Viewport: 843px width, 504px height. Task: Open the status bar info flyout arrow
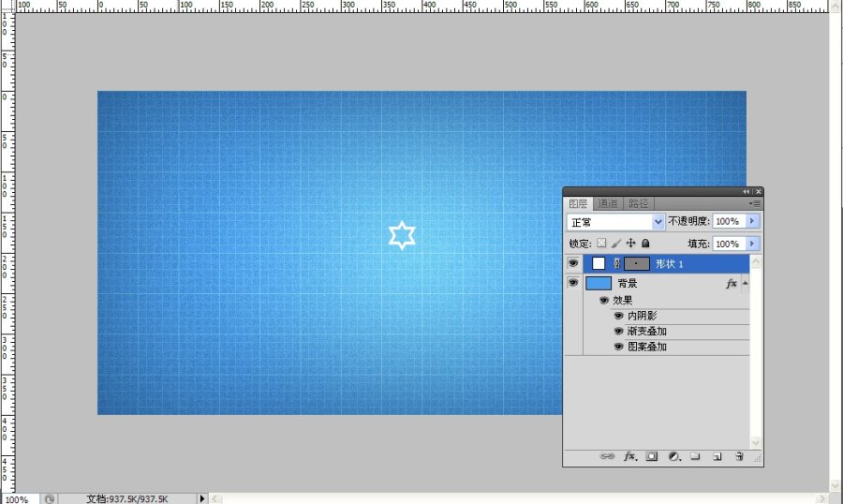click(202, 498)
